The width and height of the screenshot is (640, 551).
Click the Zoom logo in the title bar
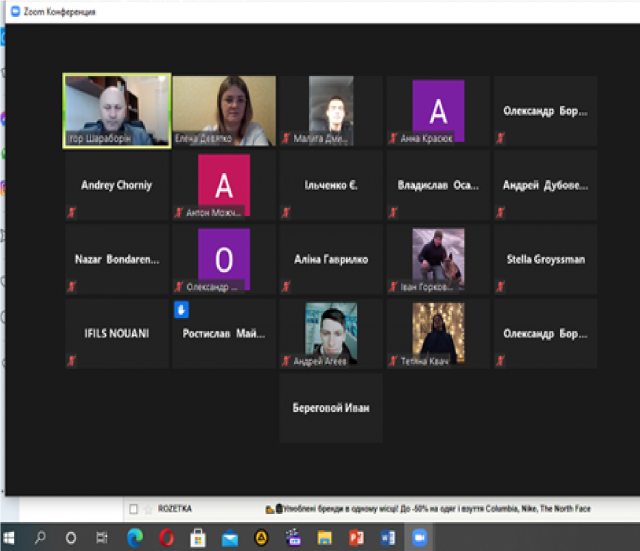click(16, 11)
